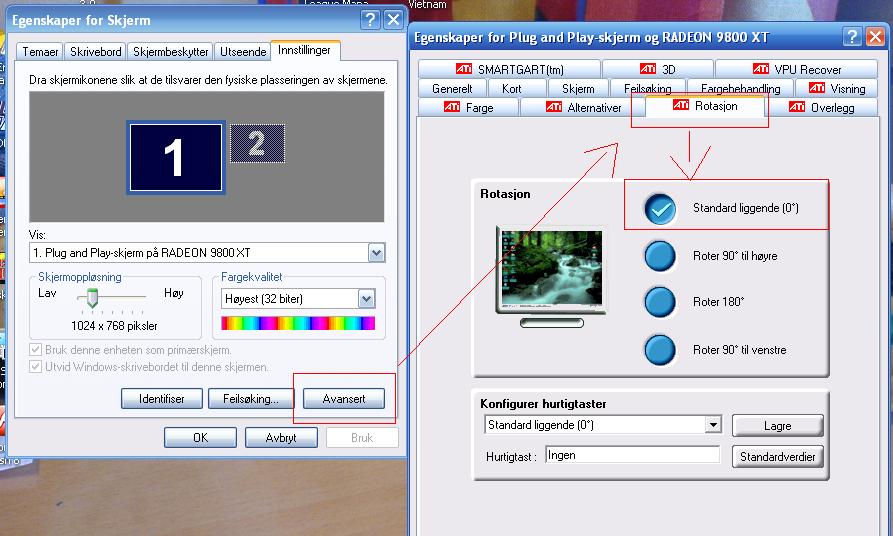
Task: Click the Avbryt button
Action: point(281,437)
